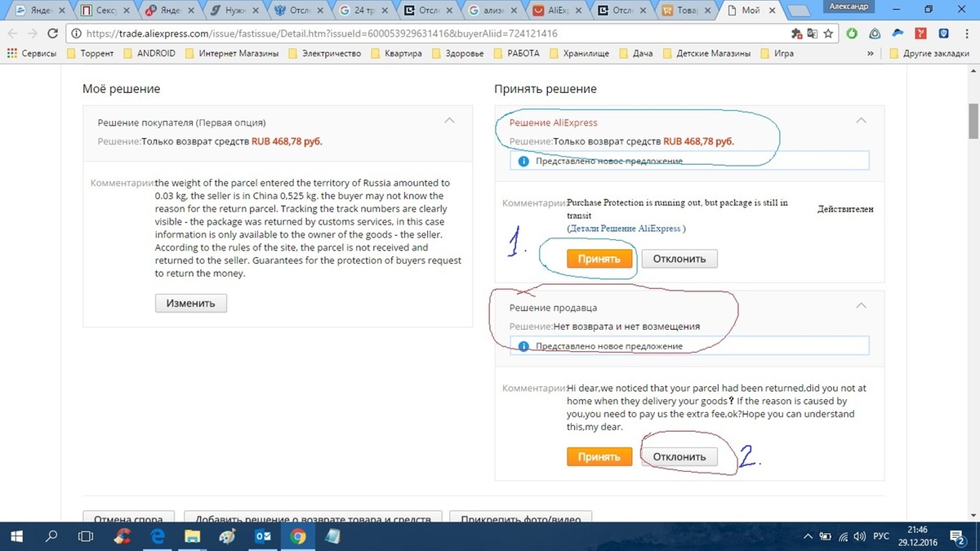Decline the seller's decision with Отклонить

[679, 456]
